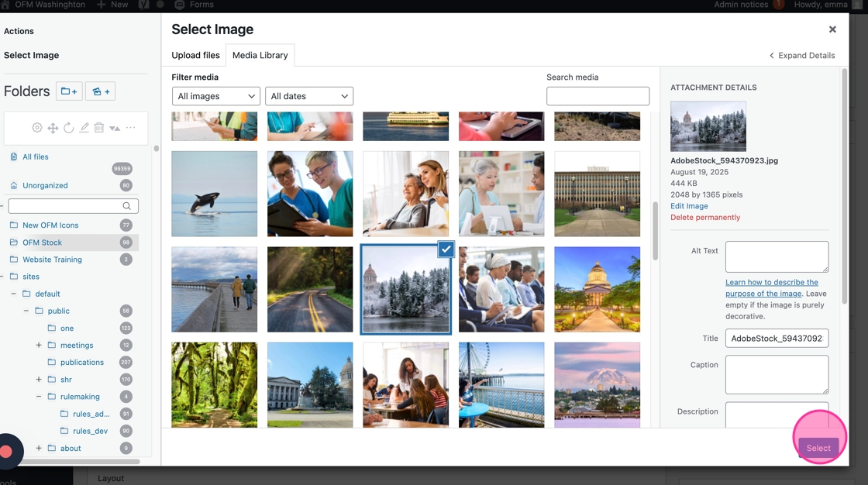Expand the shr folder
This screenshot has width=868, height=485.
[x=39, y=380]
